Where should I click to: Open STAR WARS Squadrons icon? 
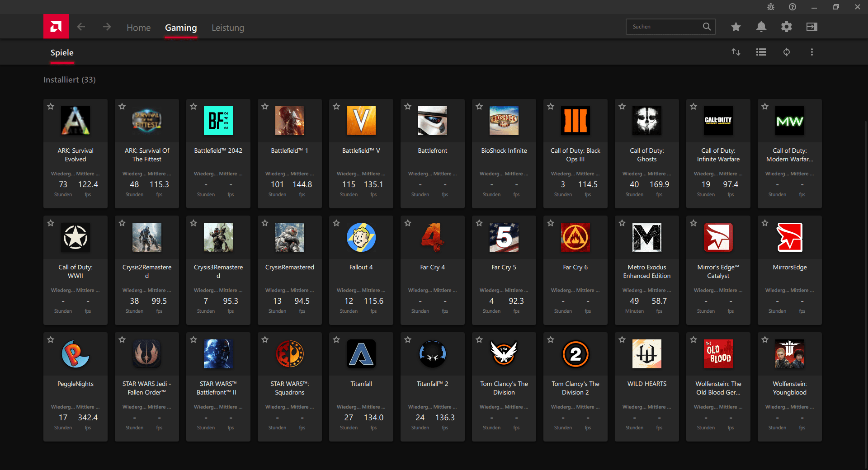(x=290, y=354)
